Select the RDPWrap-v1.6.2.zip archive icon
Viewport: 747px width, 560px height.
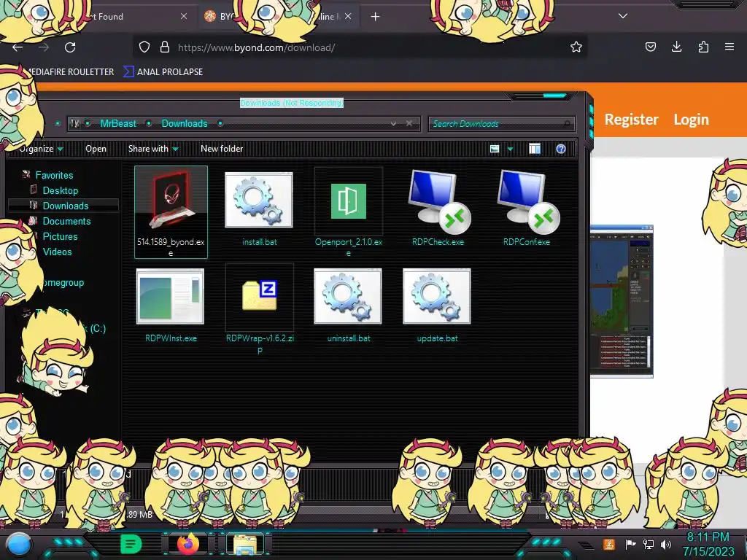[260, 296]
